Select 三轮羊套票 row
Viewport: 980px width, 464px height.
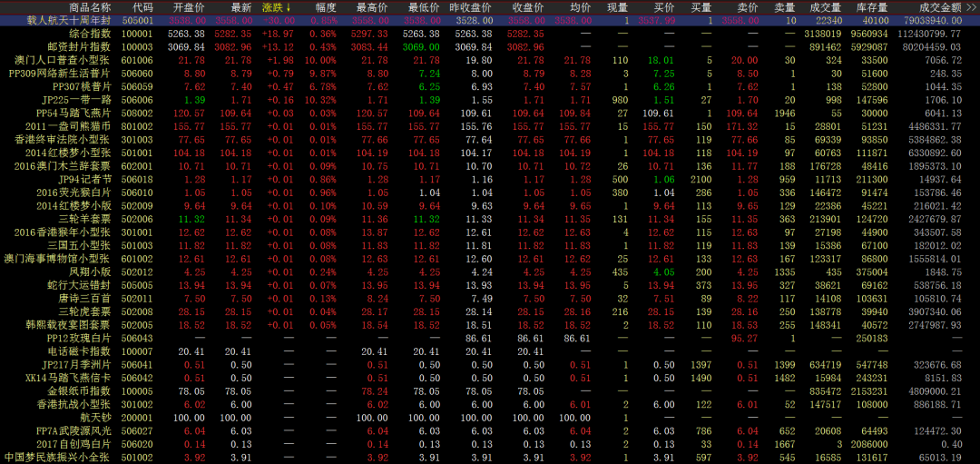(x=490, y=220)
